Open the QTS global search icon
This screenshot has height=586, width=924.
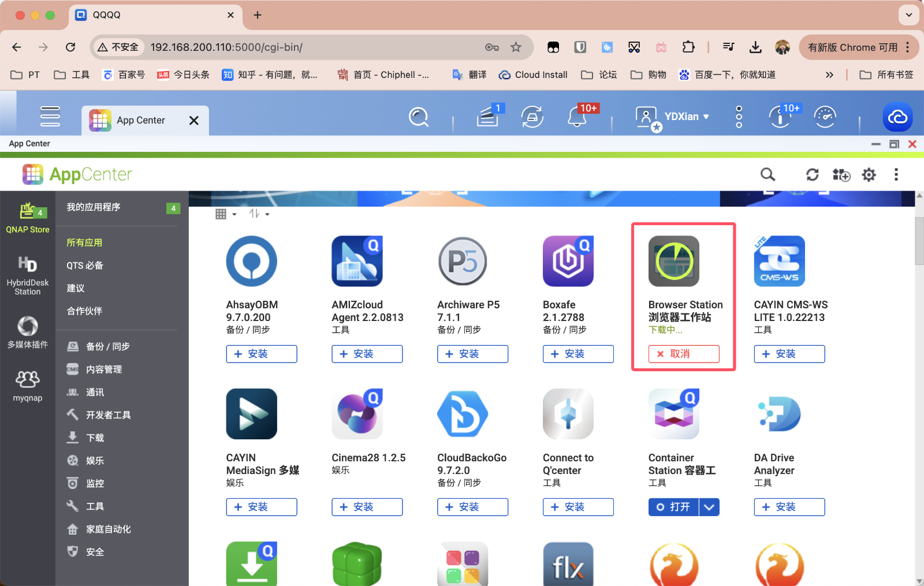click(x=419, y=117)
